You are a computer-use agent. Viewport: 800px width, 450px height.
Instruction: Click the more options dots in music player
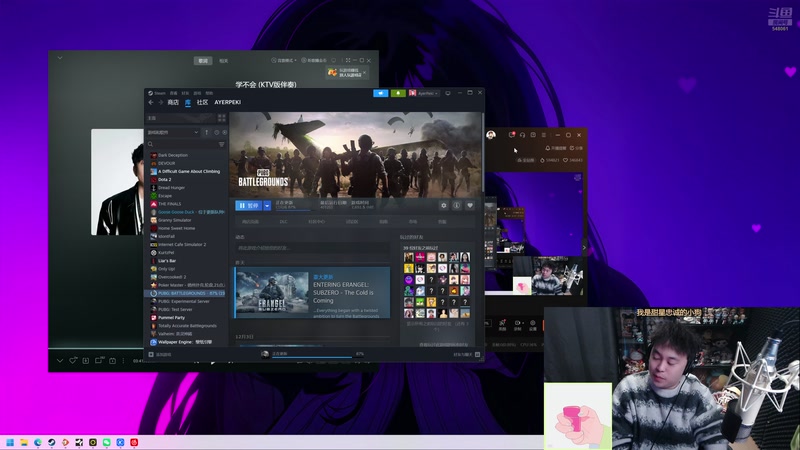point(123,361)
